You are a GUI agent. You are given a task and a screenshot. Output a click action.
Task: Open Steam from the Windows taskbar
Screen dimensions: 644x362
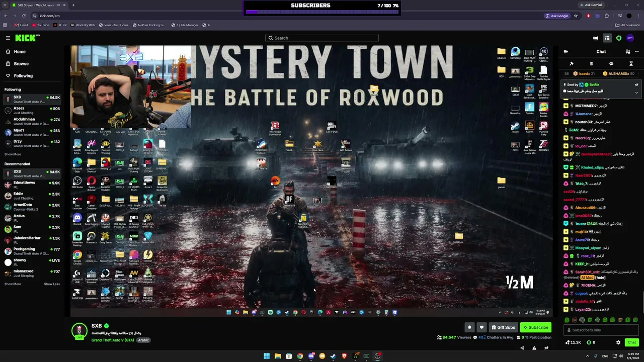pos(333,356)
